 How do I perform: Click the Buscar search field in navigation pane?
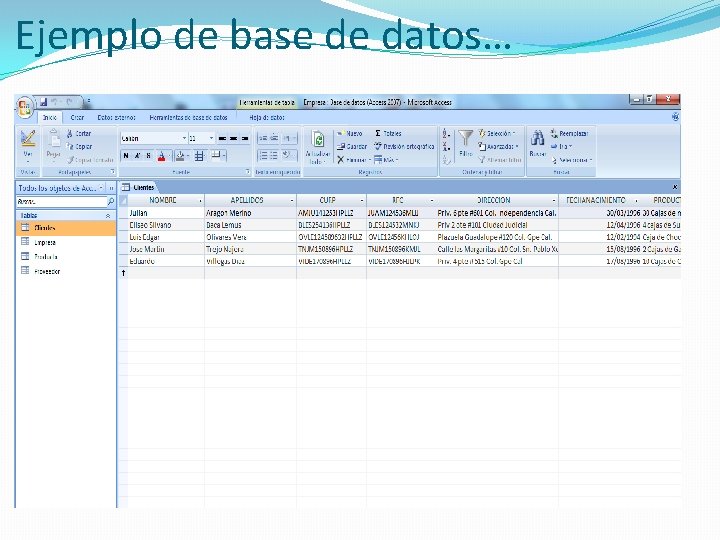pyautogui.click(x=61, y=202)
